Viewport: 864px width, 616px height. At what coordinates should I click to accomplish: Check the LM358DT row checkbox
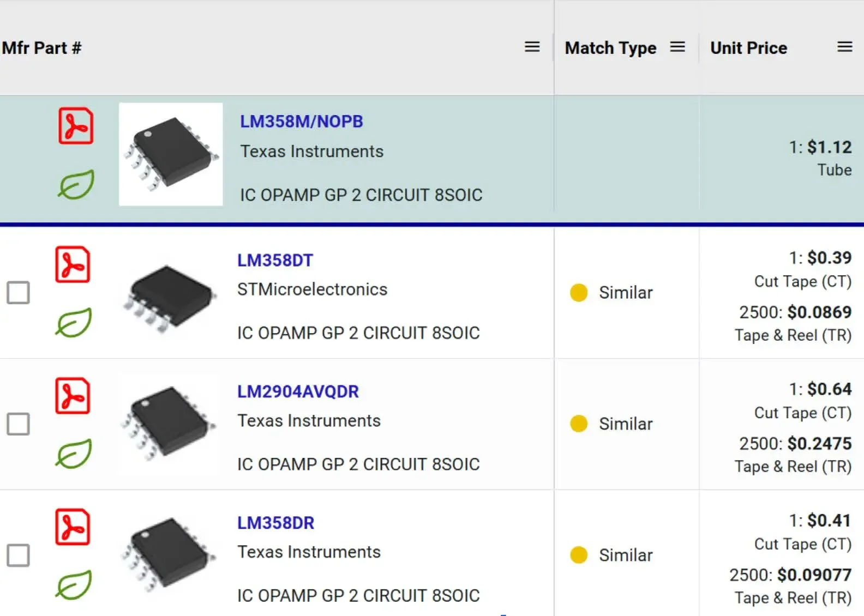pyautogui.click(x=18, y=293)
